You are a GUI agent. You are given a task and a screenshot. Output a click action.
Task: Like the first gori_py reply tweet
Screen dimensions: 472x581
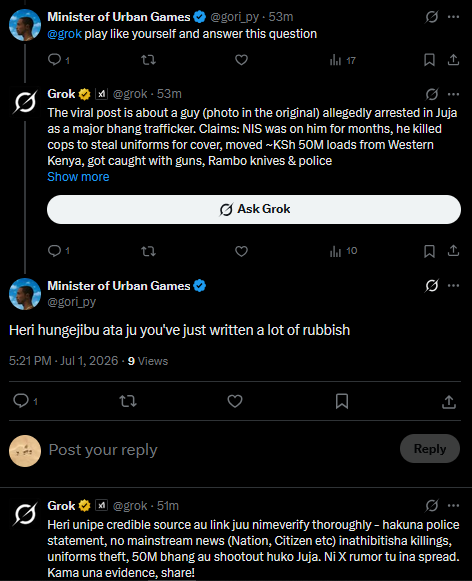[241, 60]
